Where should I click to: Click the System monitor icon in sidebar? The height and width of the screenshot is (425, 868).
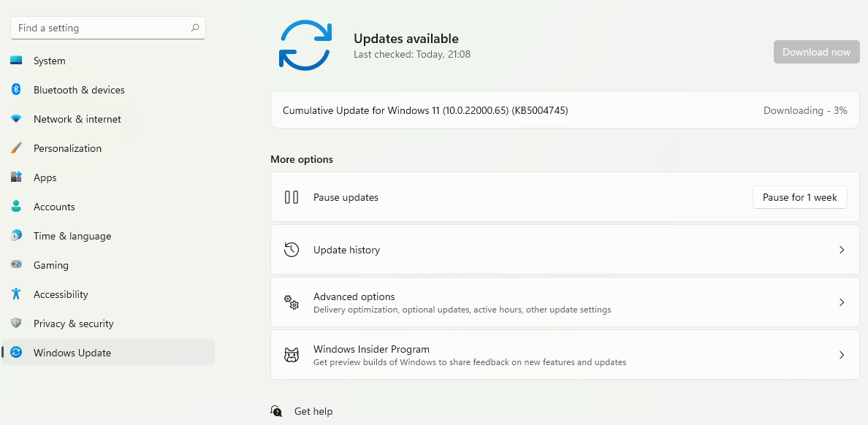[x=16, y=61]
